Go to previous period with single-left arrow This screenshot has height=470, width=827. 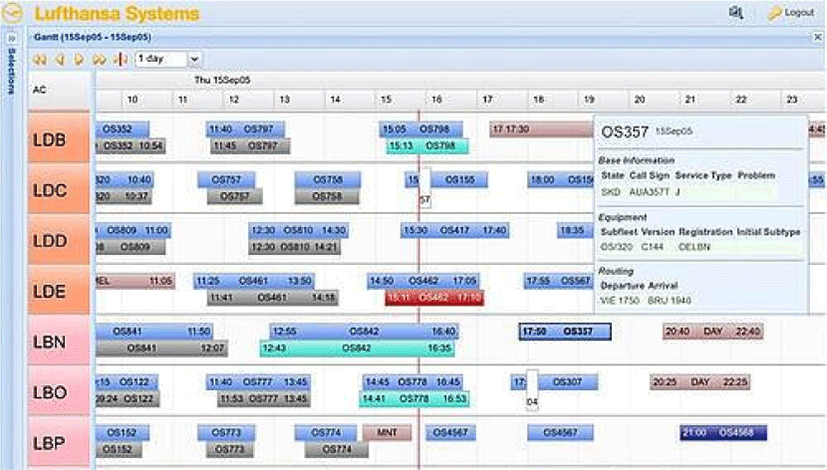pyautogui.click(x=60, y=60)
